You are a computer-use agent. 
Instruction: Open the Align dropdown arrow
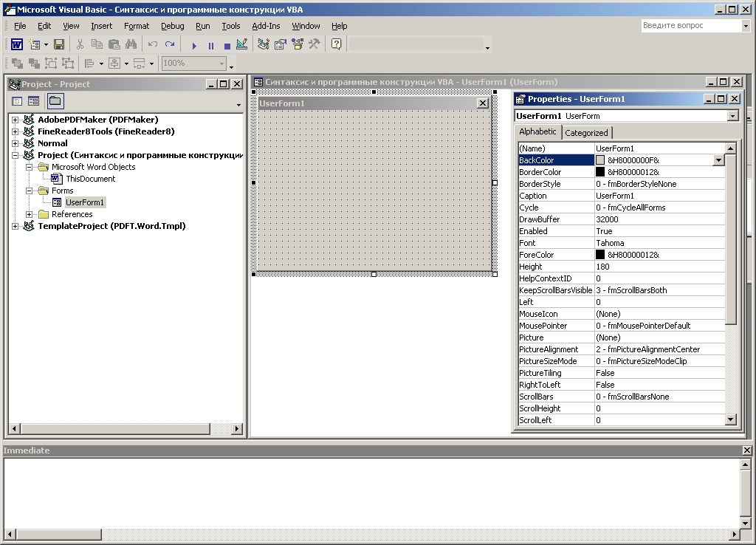click(101, 64)
